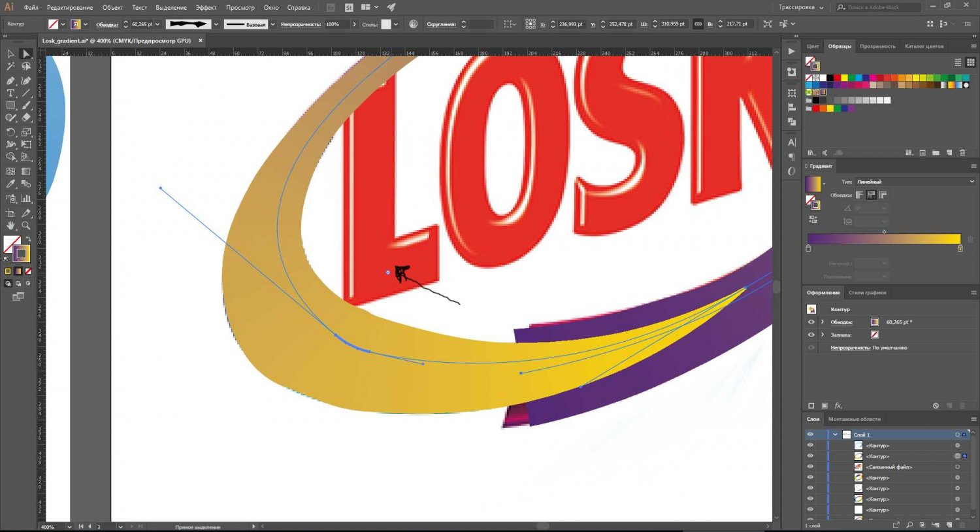Select the Line Segment tool
Screen dimensions: 980x532
pyautogui.click(x=26, y=93)
